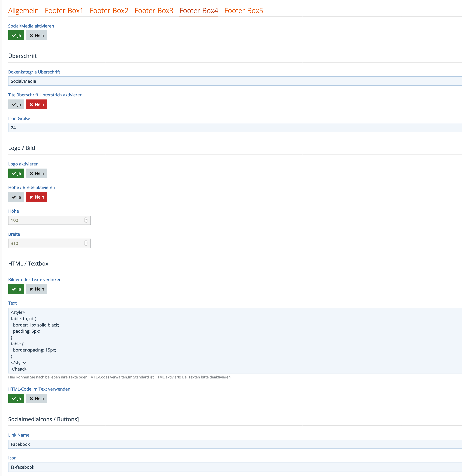Switch to the Footer-Box2 tab

(x=109, y=11)
